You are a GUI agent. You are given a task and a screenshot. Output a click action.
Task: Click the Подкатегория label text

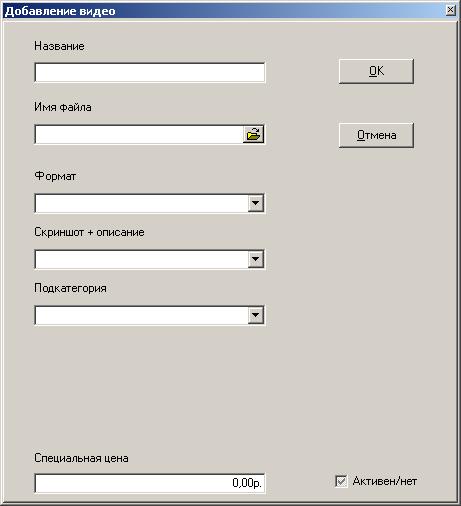(70, 288)
